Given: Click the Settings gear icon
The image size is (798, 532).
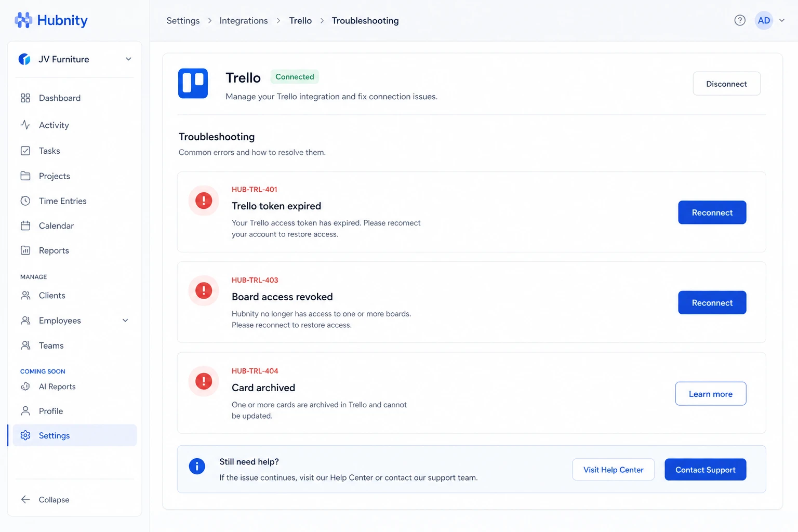Looking at the screenshot, I should (x=25, y=435).
